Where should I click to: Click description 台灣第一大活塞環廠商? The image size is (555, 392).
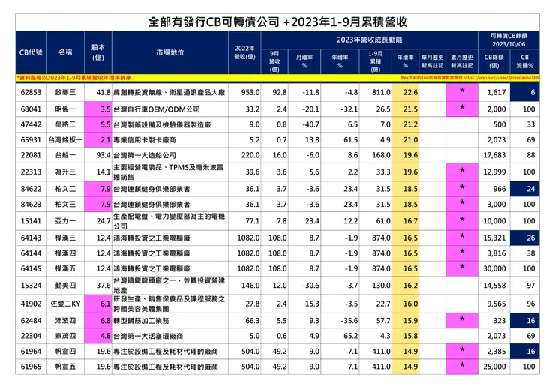(x=148, y=336)
